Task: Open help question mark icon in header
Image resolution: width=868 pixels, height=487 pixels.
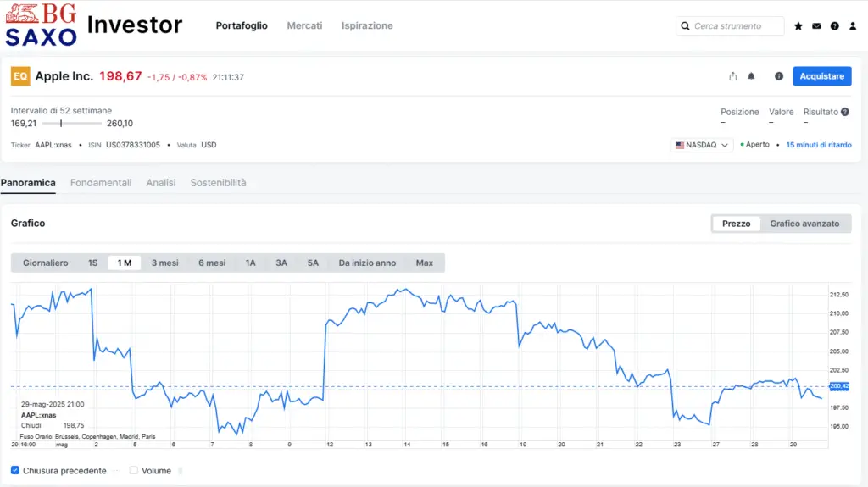Action: pos(835,26)
